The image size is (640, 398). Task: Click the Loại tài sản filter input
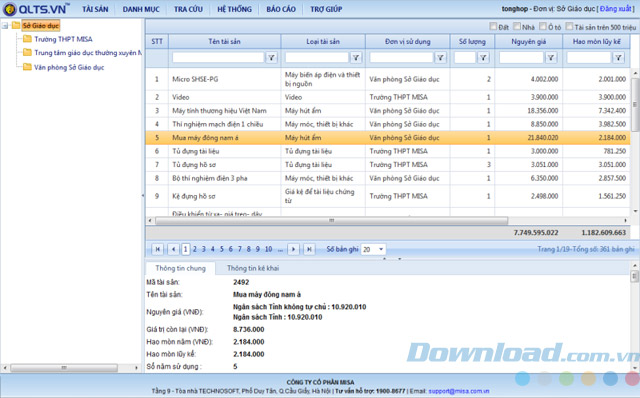(317, 58)
